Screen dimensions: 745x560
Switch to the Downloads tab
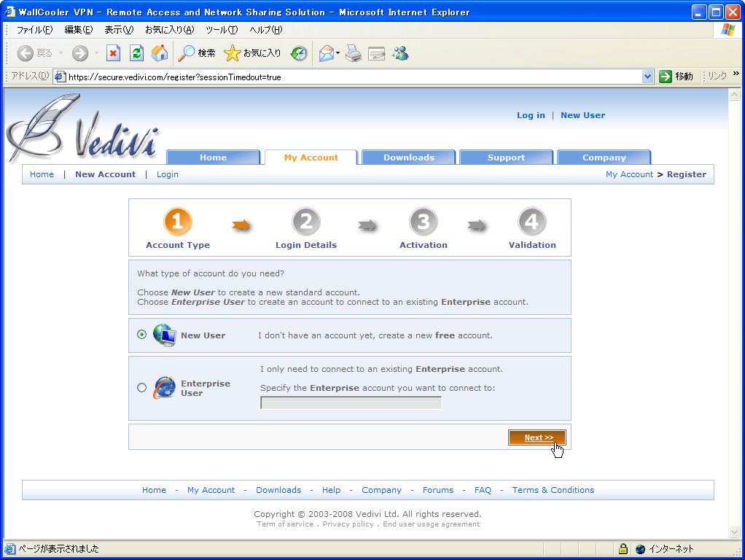(409, 157)
